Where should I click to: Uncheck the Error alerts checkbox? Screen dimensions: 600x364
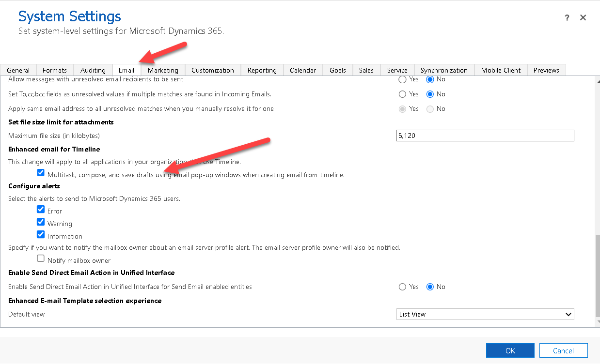(x=41, y=210)
